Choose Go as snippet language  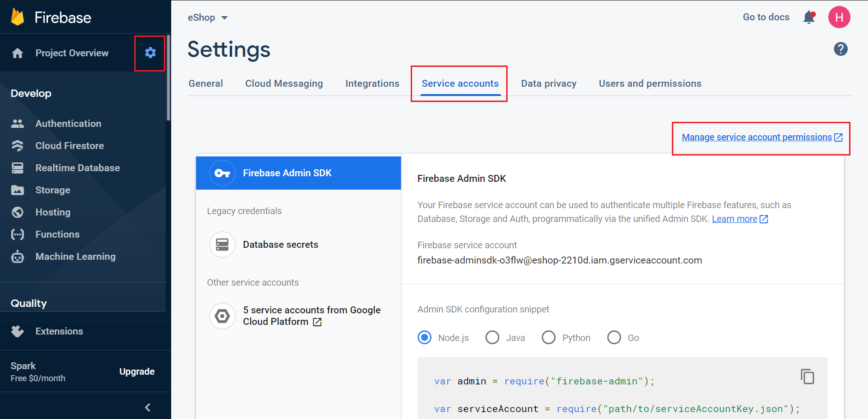(x=614, y=338)
